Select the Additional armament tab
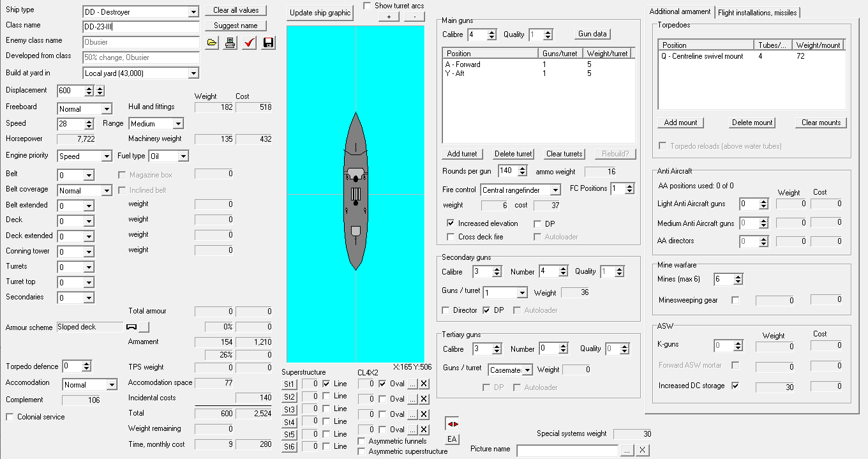Viewport: 868px width, 459px height. point(680,11)
